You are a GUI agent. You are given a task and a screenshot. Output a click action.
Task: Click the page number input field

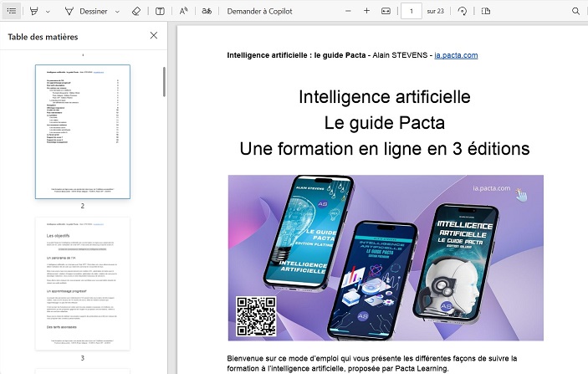412,11
